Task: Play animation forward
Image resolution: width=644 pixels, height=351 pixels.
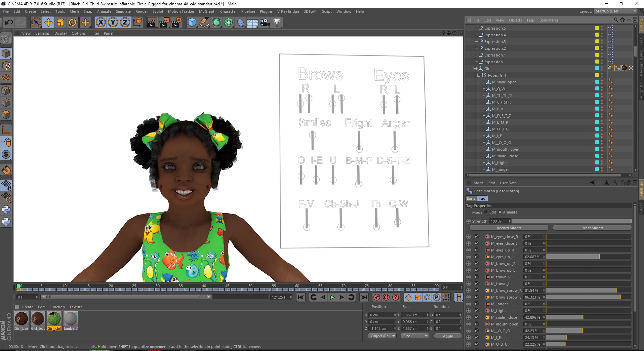Action: coord(332,297)
